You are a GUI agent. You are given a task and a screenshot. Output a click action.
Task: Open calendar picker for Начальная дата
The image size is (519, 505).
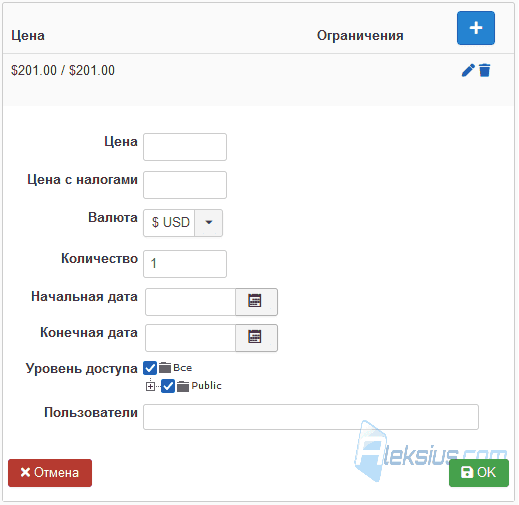tap(256, 302)
